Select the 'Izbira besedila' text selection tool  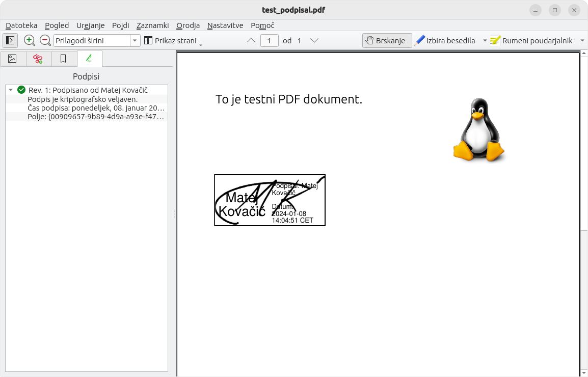445,41
